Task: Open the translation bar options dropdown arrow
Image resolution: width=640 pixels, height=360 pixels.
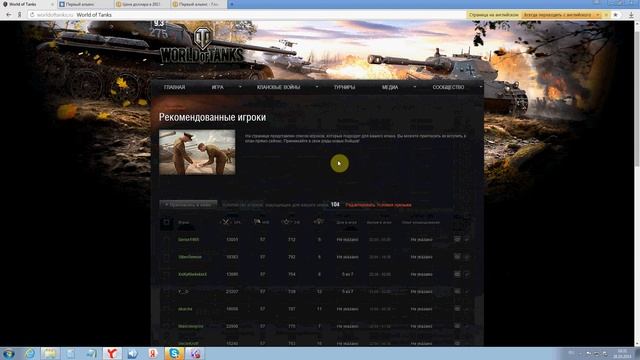Action: point(598,15)
